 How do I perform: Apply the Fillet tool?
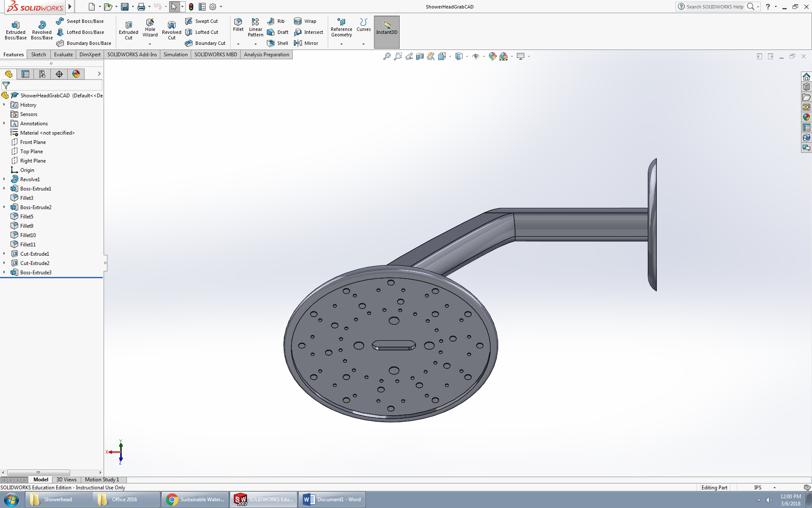pos(238,25)
